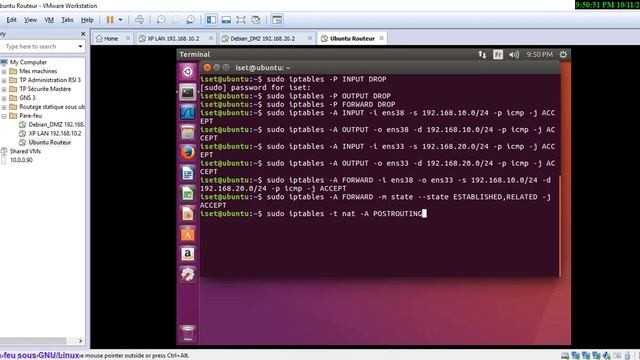Switch to Unity mode
The height and width of the screenshot is (360, 640).
click(x=256, y=20)
